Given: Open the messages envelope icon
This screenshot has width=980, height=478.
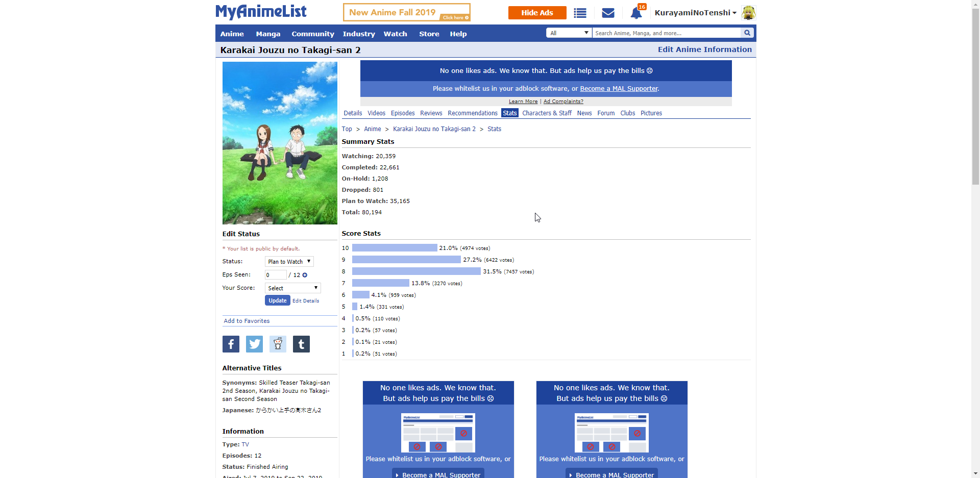Looking at the screenshot, I should pos(608,13).
